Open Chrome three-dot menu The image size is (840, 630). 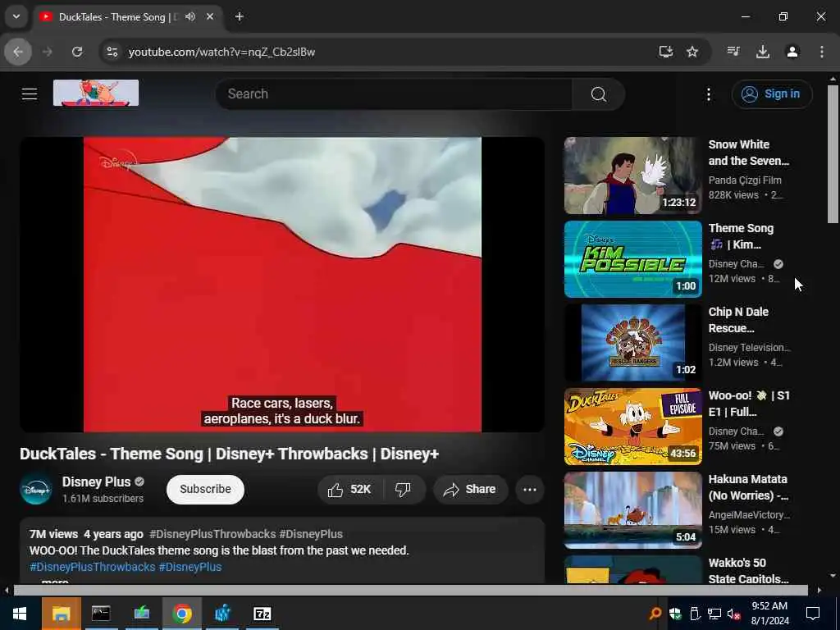click(822, 52)
